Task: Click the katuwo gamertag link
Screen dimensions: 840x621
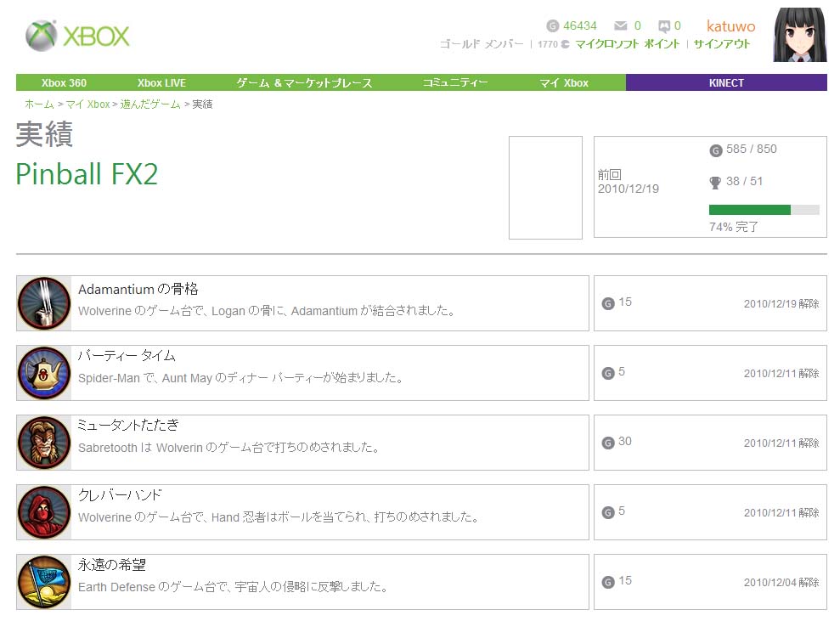Action: [730, 25]
